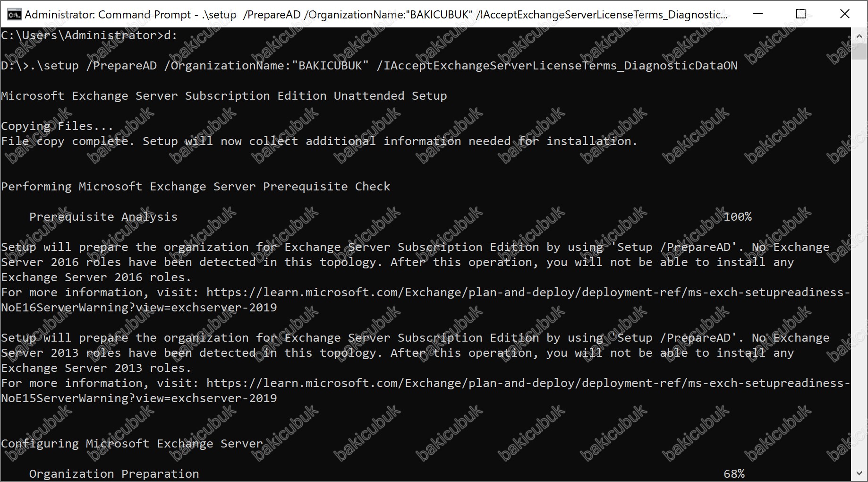Image resolution: width=868 pixels, height=482 pixels.
Task: Minimize the Command Prompt window
Action: pyautogui.click(x=758, y=14)
